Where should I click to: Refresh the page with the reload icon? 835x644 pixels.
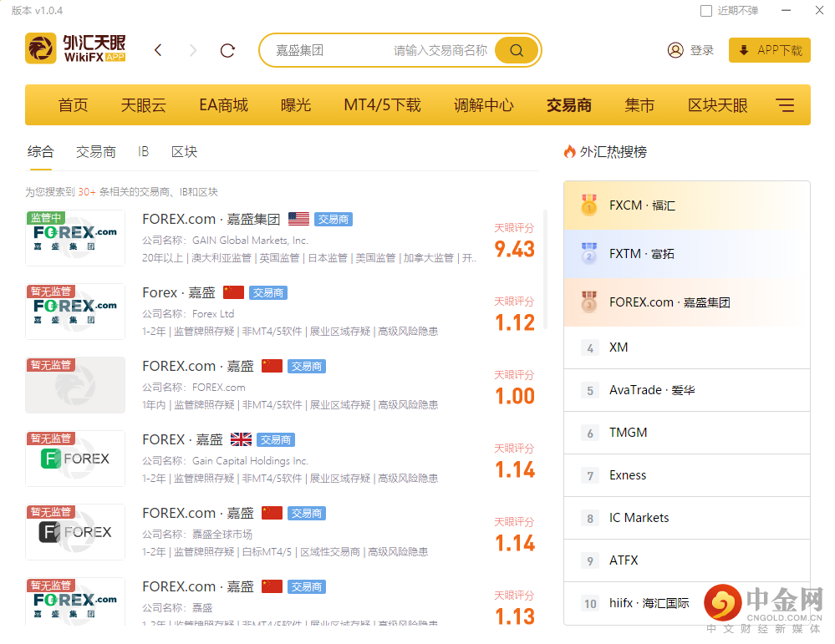(227, 50)
